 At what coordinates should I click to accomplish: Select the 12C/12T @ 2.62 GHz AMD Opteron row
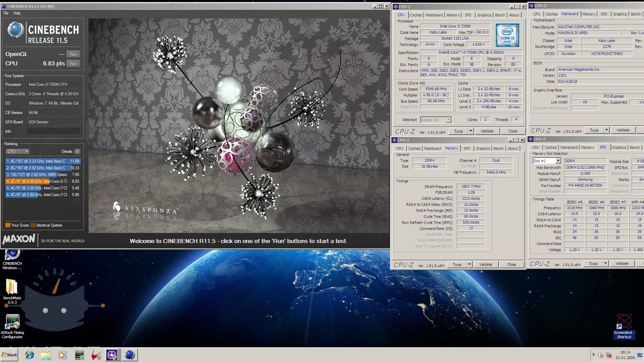pos(43,175)
